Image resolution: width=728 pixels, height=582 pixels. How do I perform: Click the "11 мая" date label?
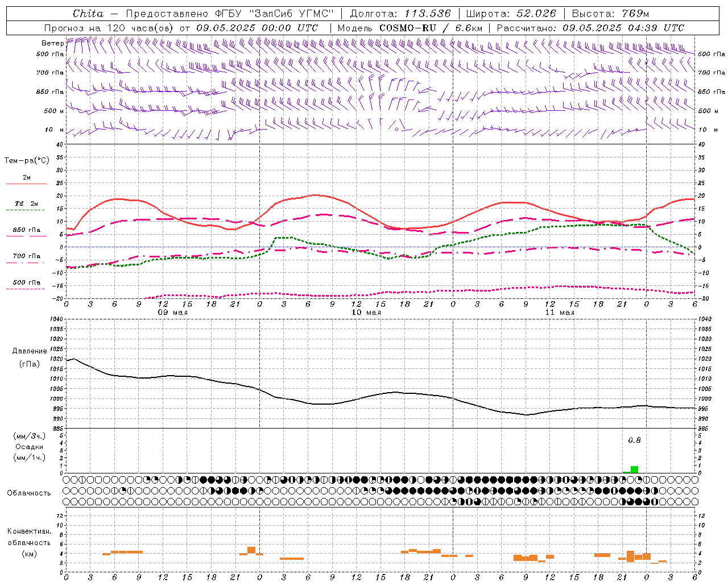click(x=560, y=313)
